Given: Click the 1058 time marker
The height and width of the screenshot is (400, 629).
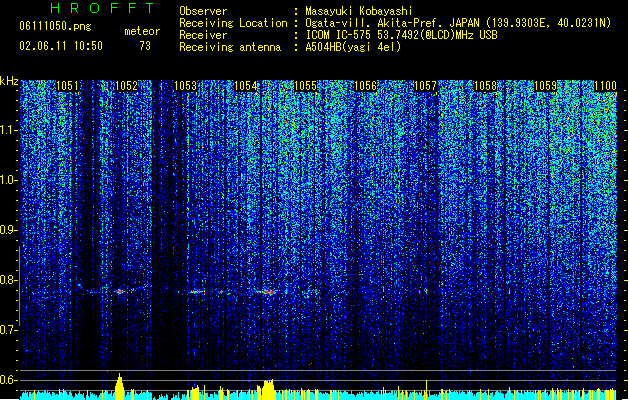Looking at the screenshot, I should point(485,86).
